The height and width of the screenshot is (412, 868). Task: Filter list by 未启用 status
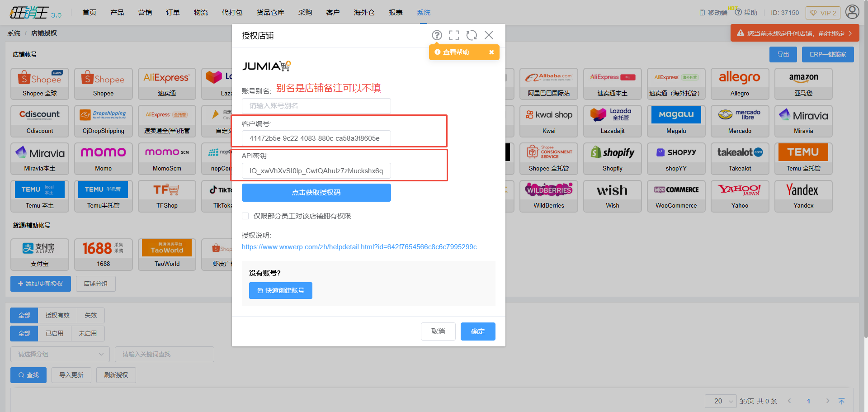click(x=88, y=333)
